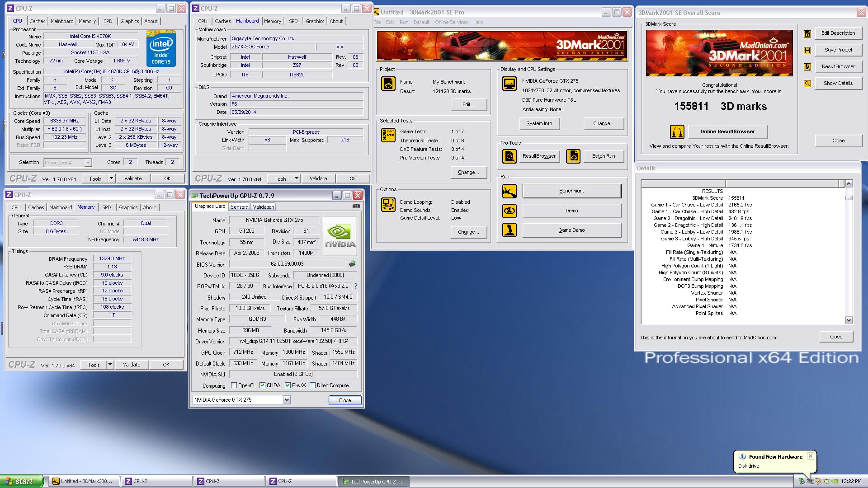
Task: Click the Details list scroll down arrow
Action: [849, 320]
